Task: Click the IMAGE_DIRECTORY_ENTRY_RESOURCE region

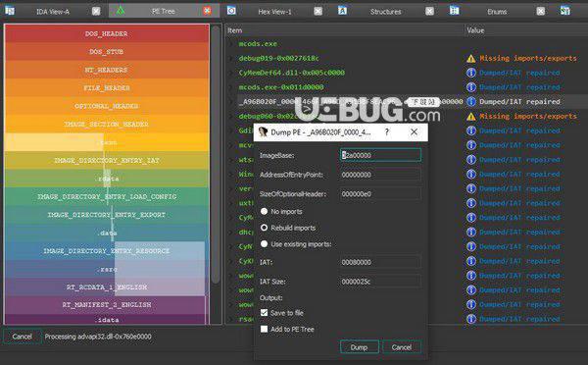Action: click(107, 251)
